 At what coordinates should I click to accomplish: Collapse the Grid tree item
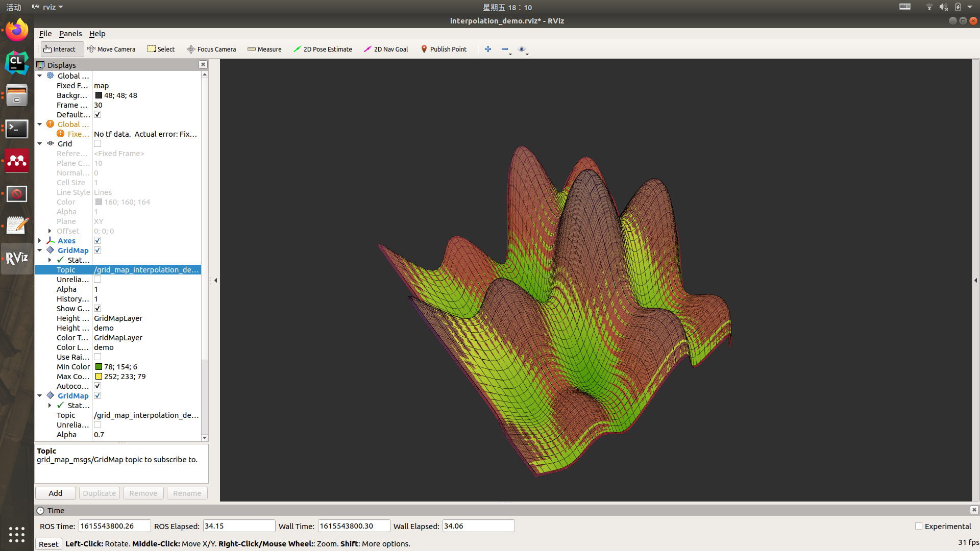(x=40, y=144)
